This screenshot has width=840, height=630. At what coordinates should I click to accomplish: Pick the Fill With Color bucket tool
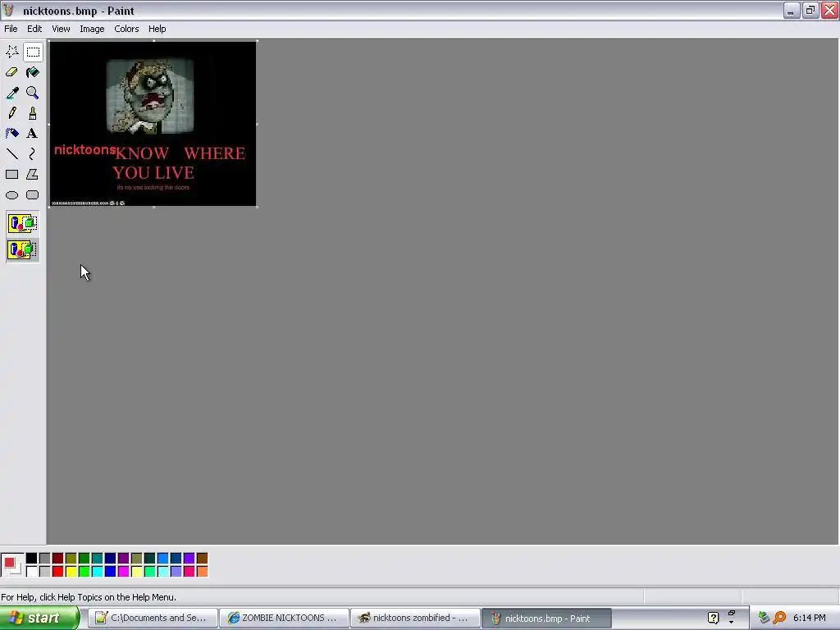(33, 72)
